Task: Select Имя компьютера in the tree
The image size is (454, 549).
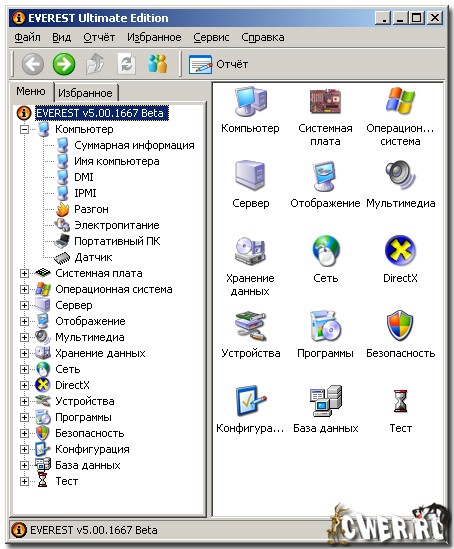Action: point(117,161)
